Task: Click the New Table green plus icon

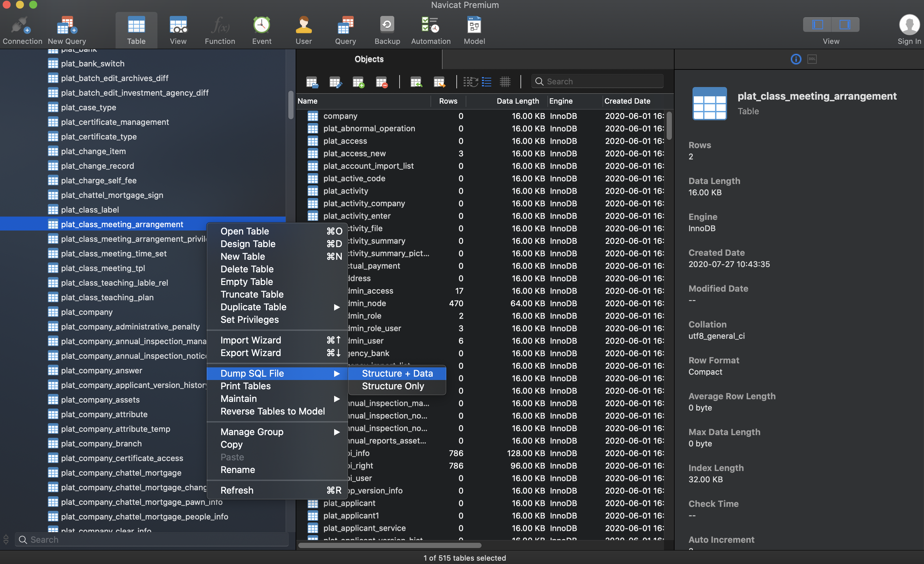Action: pos(358,82)
